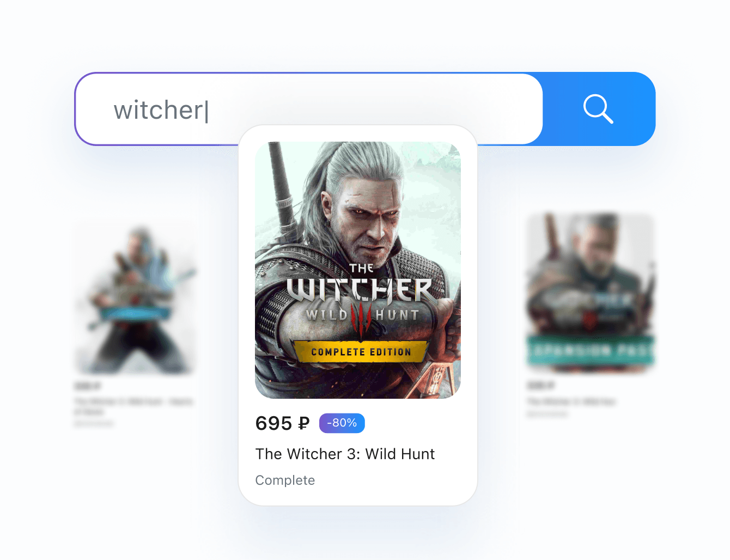Click the teal Expansion Pass banner on right cover
The width and height of the screenshot is (730, 560).
click(591, 351)
